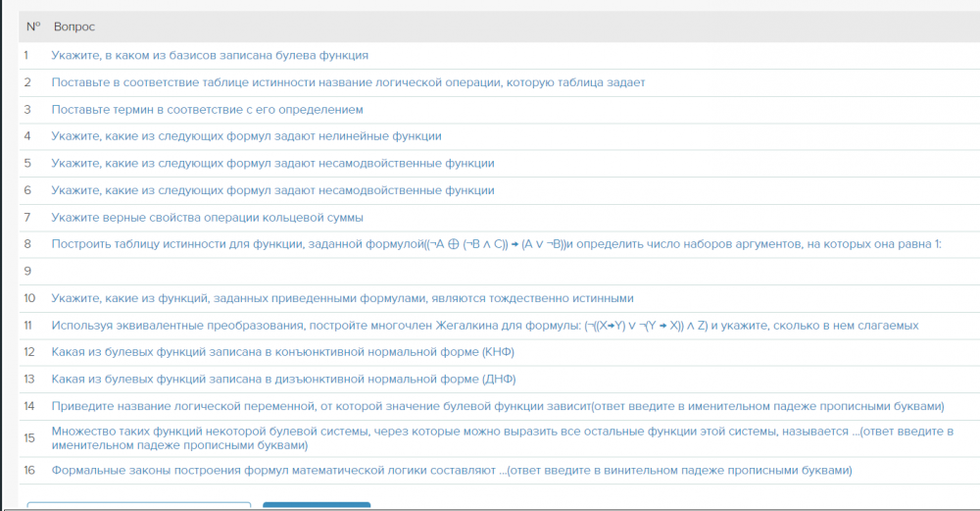Open question 10 about тождественно истинными functions
Image resolution: width=980 pixels, height=511 pixels.
342,297
